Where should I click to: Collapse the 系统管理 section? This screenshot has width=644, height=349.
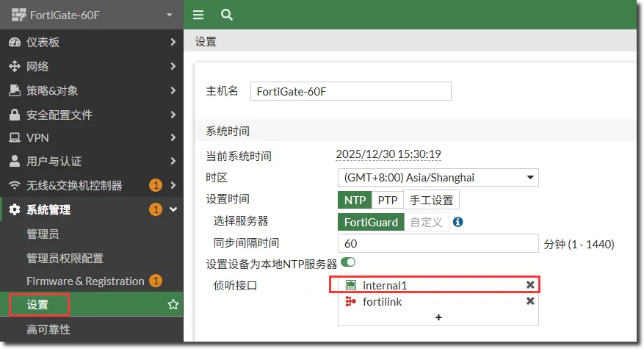(173, 210)
